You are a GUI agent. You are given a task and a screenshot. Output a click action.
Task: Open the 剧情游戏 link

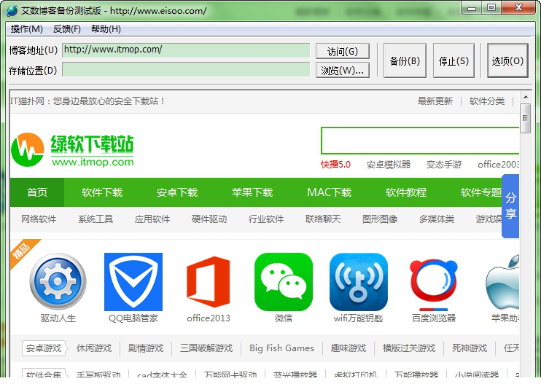pos(146,348)
